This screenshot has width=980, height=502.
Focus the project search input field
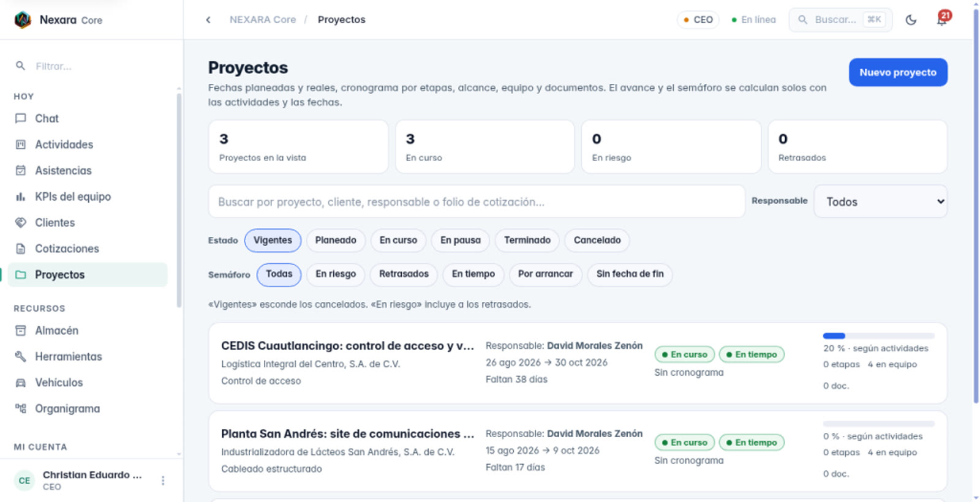[x=477, y=201]
